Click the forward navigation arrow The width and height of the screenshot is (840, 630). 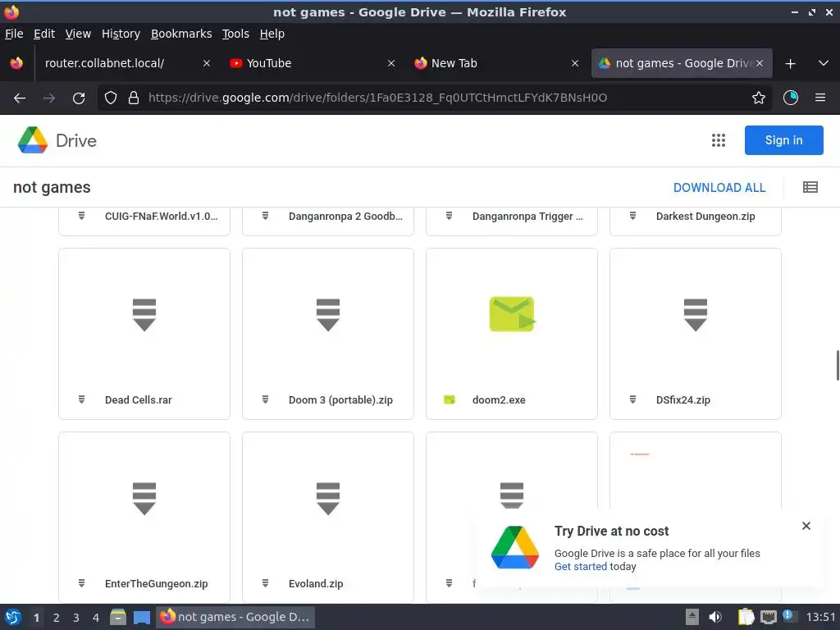point(49,98)
